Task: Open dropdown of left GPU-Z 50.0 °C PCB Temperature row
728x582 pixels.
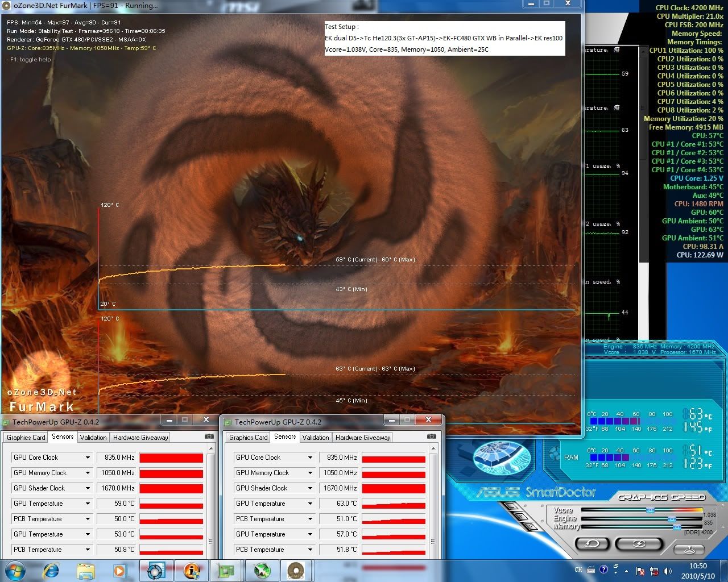Action: 88,519
